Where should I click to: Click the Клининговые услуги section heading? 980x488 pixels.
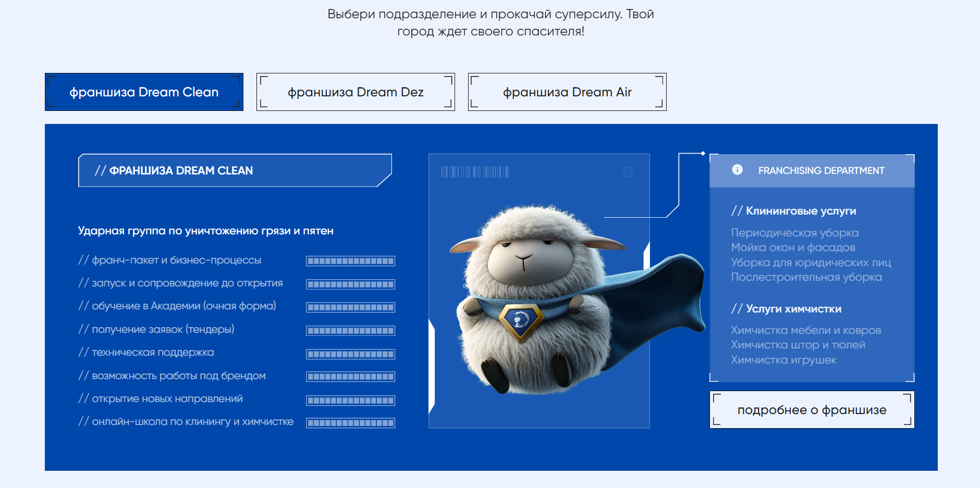793,211
